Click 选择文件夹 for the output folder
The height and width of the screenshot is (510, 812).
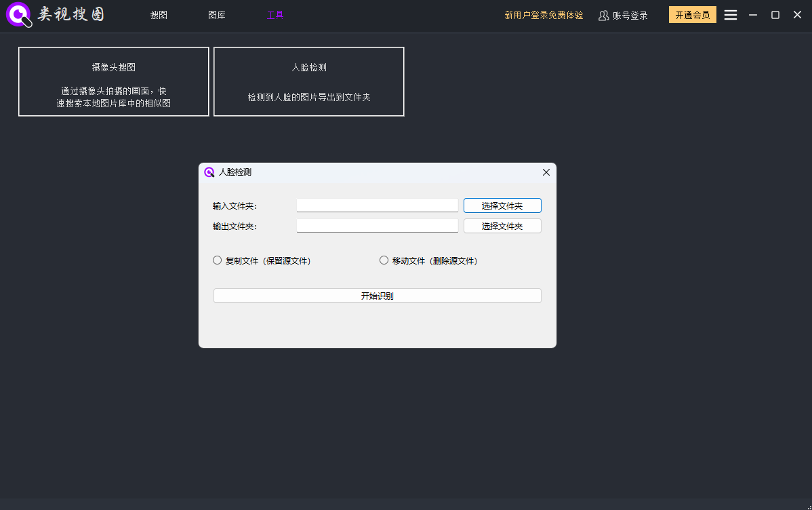(502, 226)
